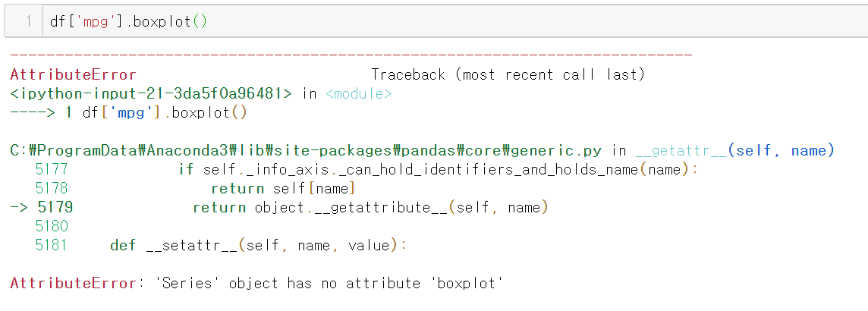Click the final message 'Series' object has no attribute 'boxplot'

coord(329,284)
